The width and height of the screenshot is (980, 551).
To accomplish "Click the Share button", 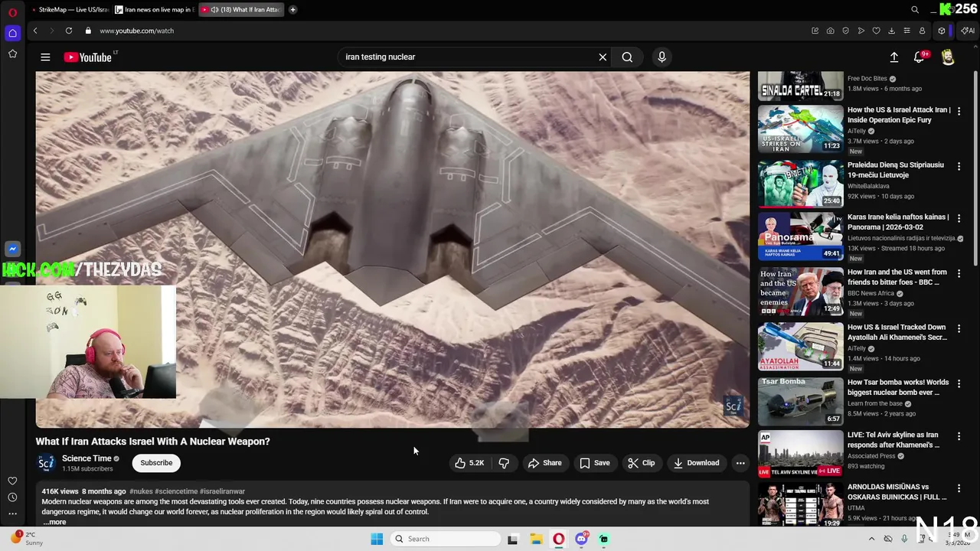I will point(545,463).
